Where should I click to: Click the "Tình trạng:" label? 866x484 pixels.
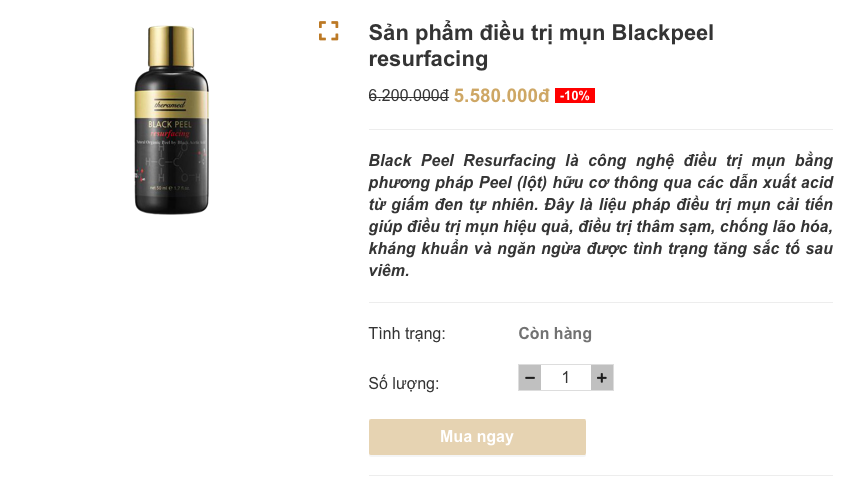pyautogui.click(x=407, y=333)
